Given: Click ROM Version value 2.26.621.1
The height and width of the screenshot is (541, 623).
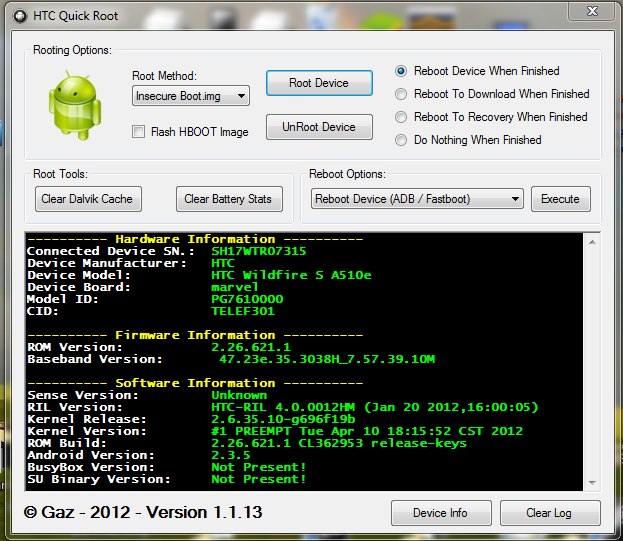Looking at the screenshot, I should (x=251, y=348).
